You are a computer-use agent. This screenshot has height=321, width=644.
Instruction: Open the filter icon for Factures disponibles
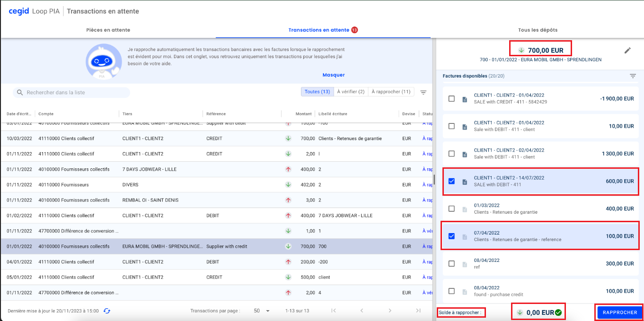tap(633, 76)
